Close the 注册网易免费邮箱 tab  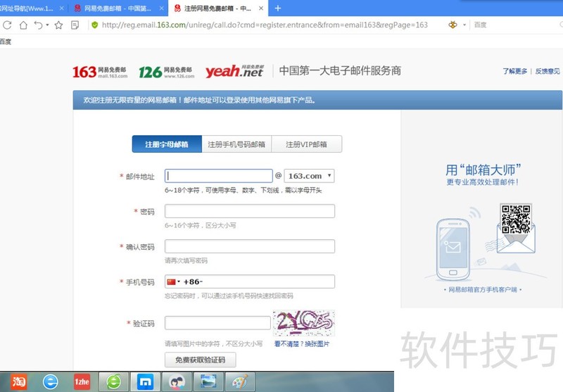coord(261,8)
